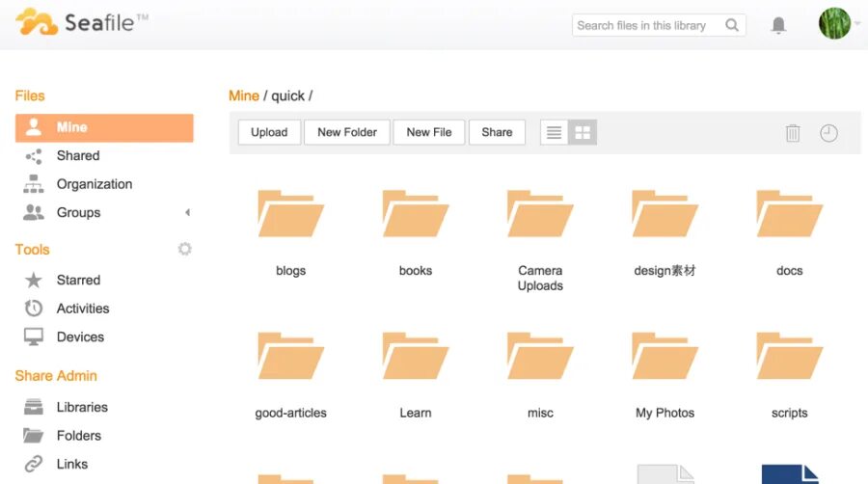The height and width of the screenshot is (484, 868).
Task: Open Activities page
Action: pyautogui.click(x=83, y=309)
